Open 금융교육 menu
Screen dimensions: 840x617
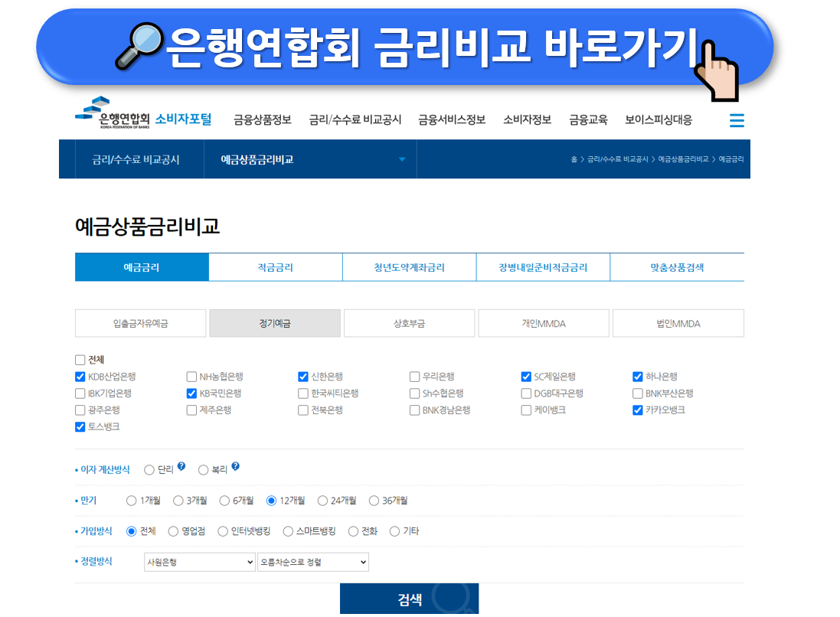tap(588, 119)
